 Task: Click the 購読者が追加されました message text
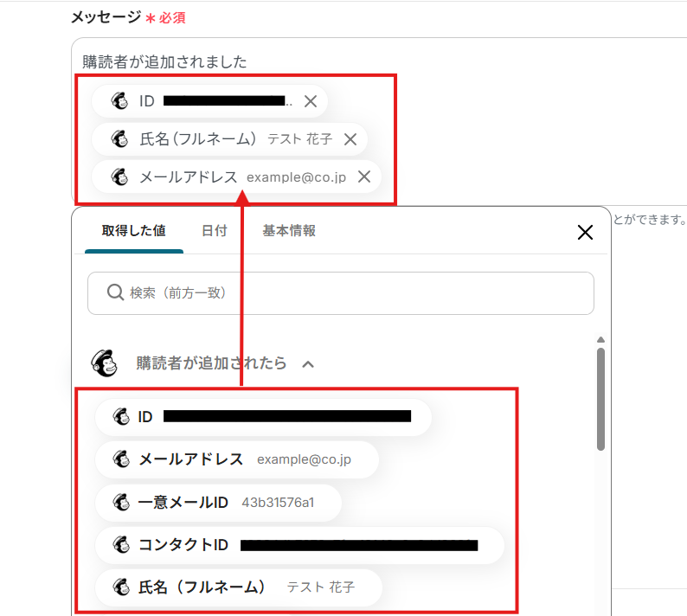coord(164,62)
